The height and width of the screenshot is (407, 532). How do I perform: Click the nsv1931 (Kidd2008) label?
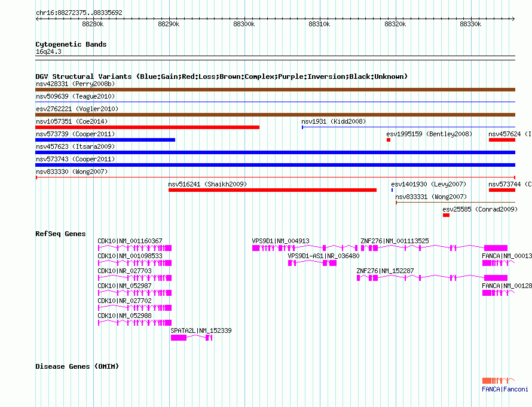pyautogui.click(x=334, y=121)
